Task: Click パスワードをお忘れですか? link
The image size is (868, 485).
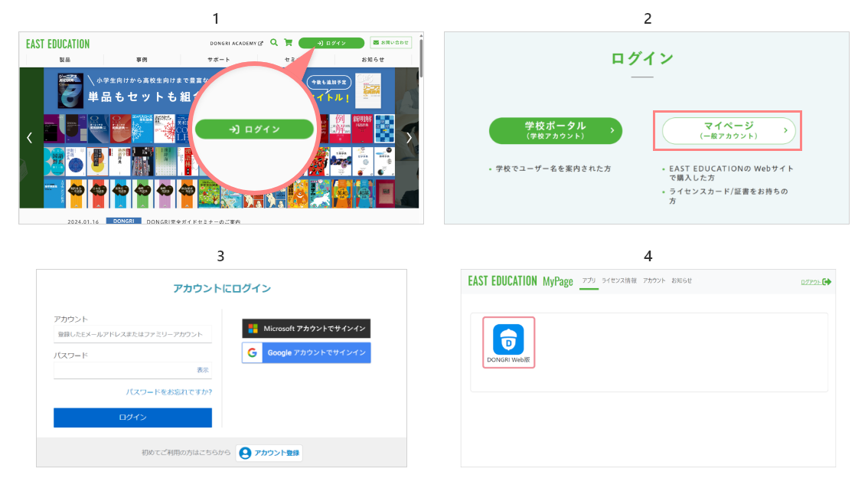Action: [169, 392]
